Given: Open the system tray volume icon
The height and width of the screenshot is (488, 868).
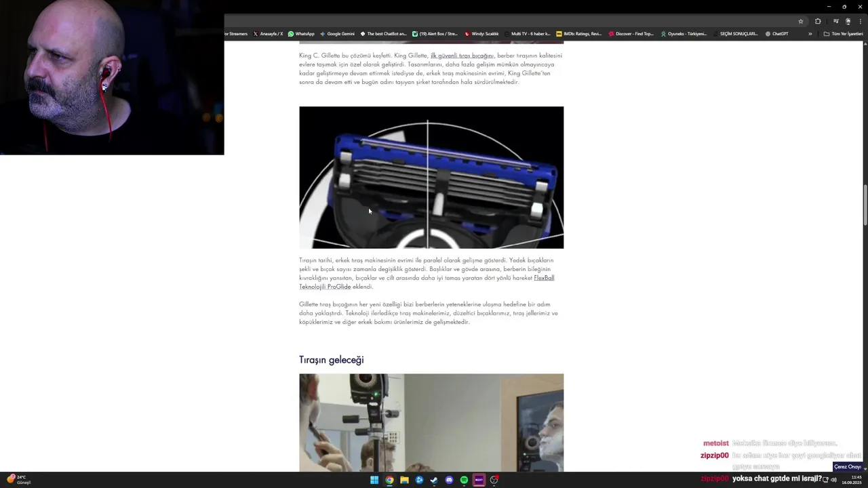Looking at the screenshot, I should [833, 480].
